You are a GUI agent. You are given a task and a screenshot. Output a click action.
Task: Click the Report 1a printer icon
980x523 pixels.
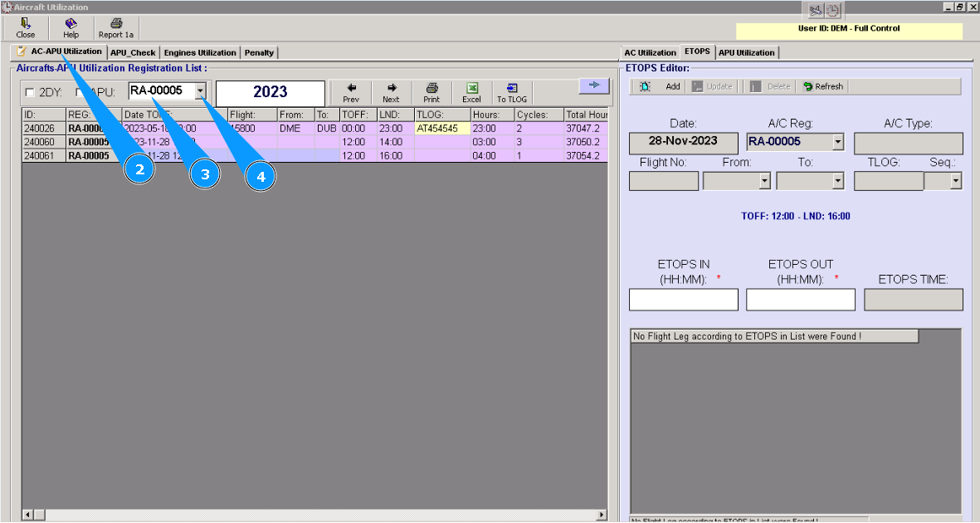116,23
